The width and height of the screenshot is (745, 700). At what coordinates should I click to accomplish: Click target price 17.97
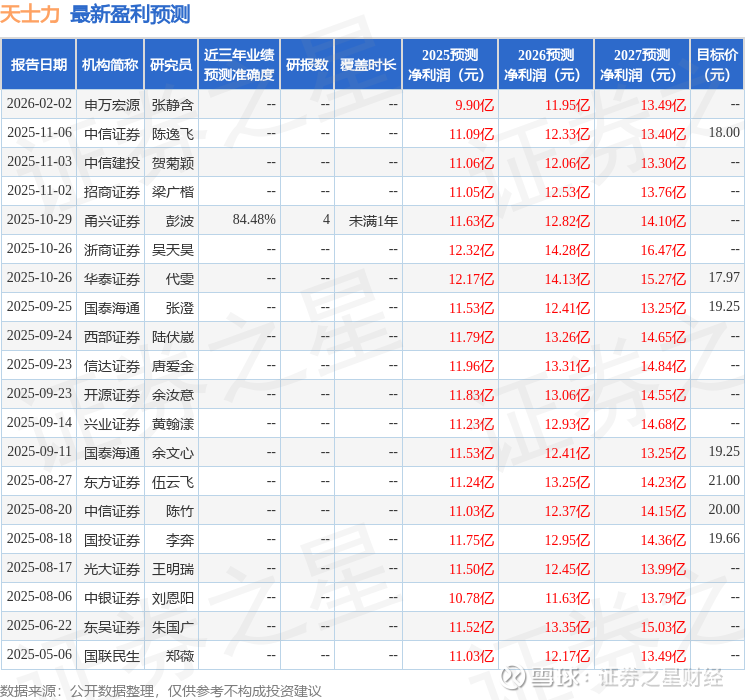(724, 278)
